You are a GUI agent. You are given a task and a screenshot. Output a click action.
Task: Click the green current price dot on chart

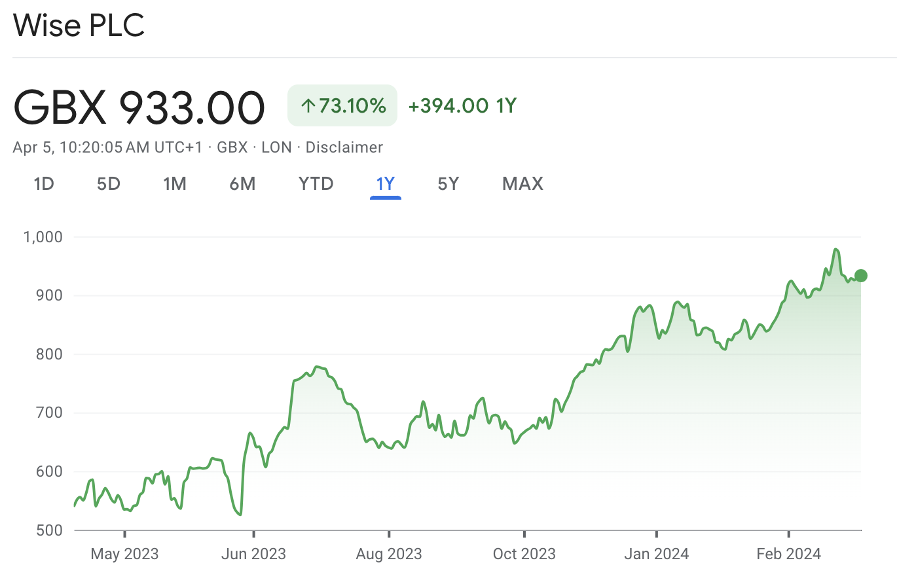point(861,276)
